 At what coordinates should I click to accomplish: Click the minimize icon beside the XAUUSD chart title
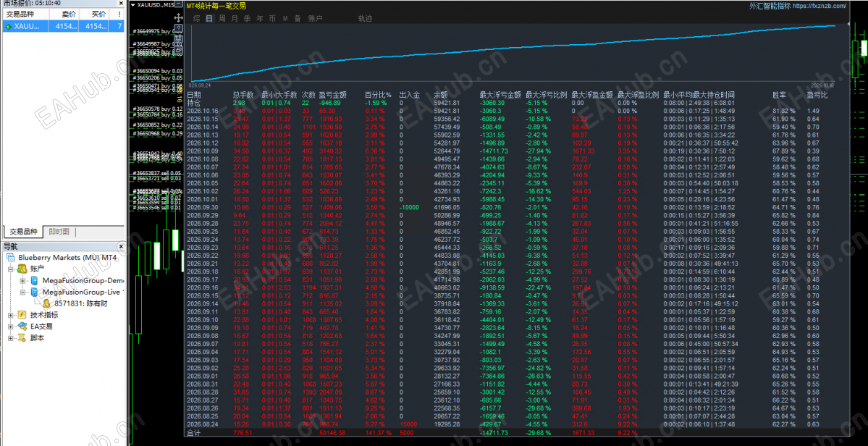click(178, 5)
